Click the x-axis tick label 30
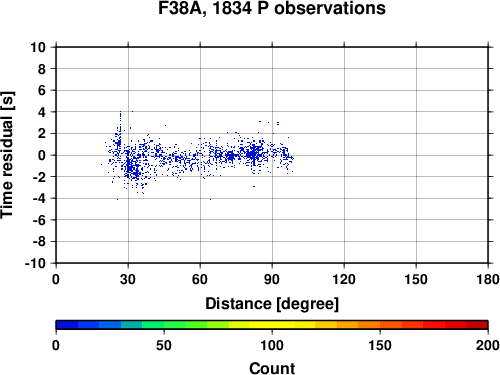This screenshot has height=375, width=500. pos(128,279)
